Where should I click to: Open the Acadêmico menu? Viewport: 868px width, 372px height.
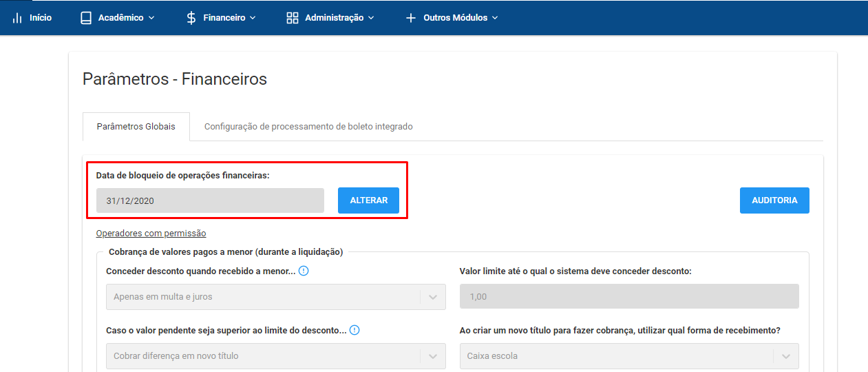(x=117, y=18)
